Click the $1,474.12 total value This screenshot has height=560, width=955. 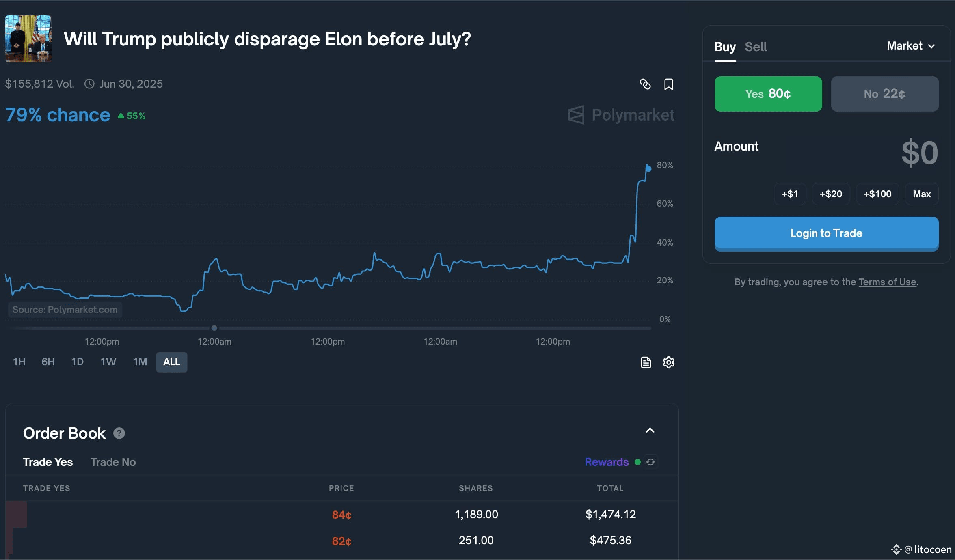(x=610, y=514)
